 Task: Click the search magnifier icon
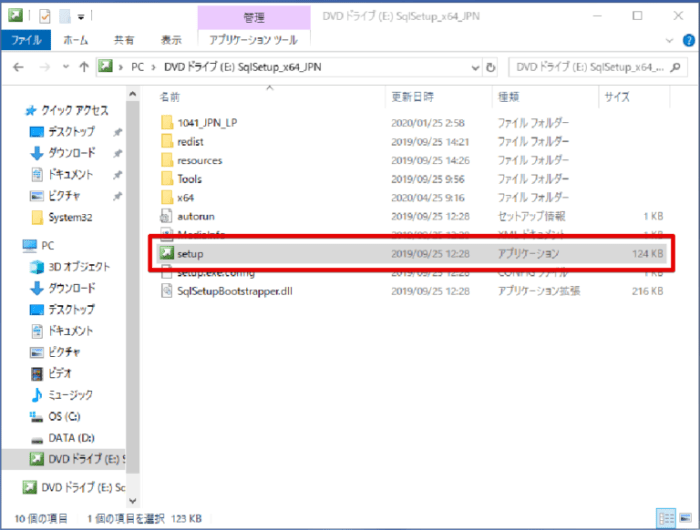676,67
